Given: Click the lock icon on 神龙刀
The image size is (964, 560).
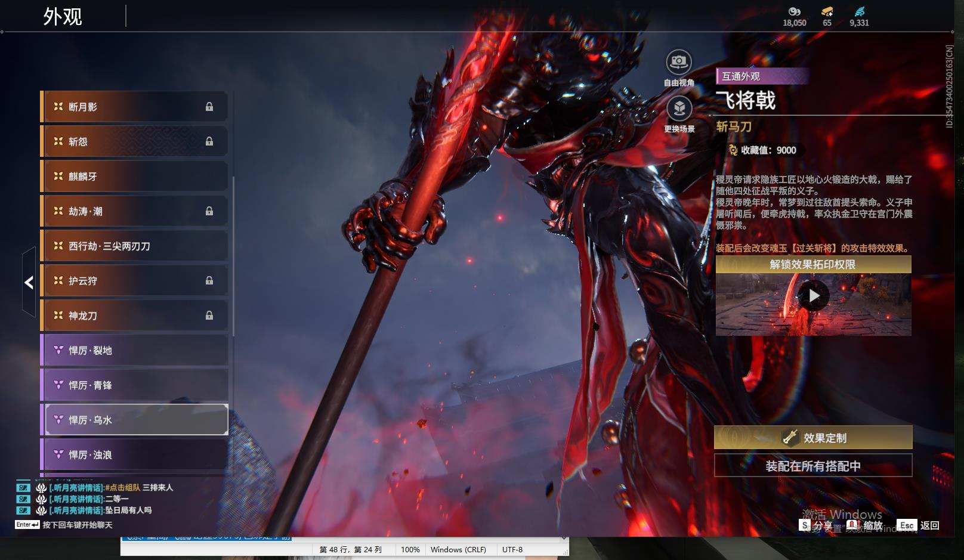Looking at the screenshot, I should pyautogui.click(x=209, y=315).
